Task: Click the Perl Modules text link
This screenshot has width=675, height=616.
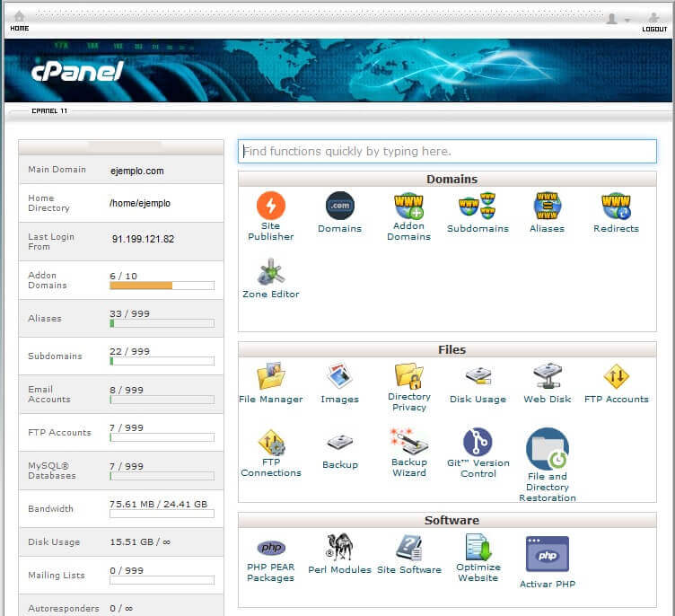Action: (x=339, y=569)
